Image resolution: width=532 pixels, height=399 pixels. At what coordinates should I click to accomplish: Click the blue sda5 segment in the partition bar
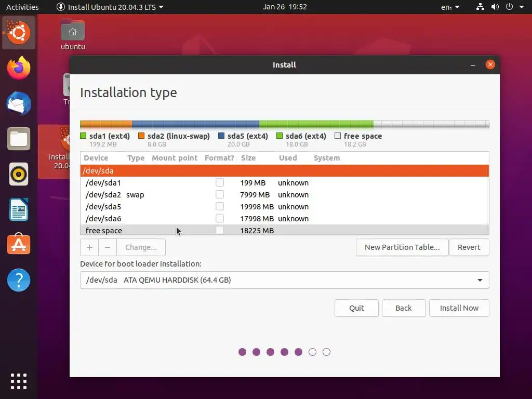(x=195, y=124)
